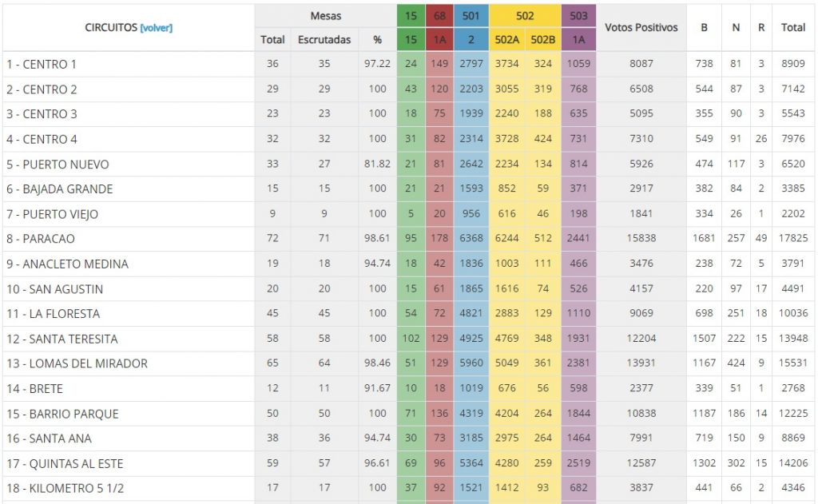Select the 5 - PUERTO NUEVO circuit row
Screen dimensions: 818x504
tap(58, 165)
